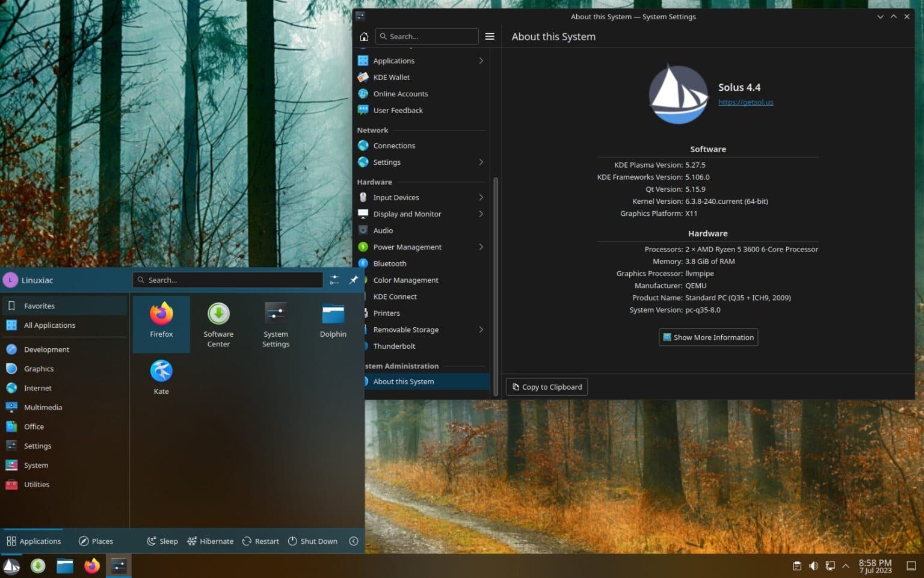This screenshot has height=578, width=924.
Task: Pin the application launcher open
Action: point(354,280)
